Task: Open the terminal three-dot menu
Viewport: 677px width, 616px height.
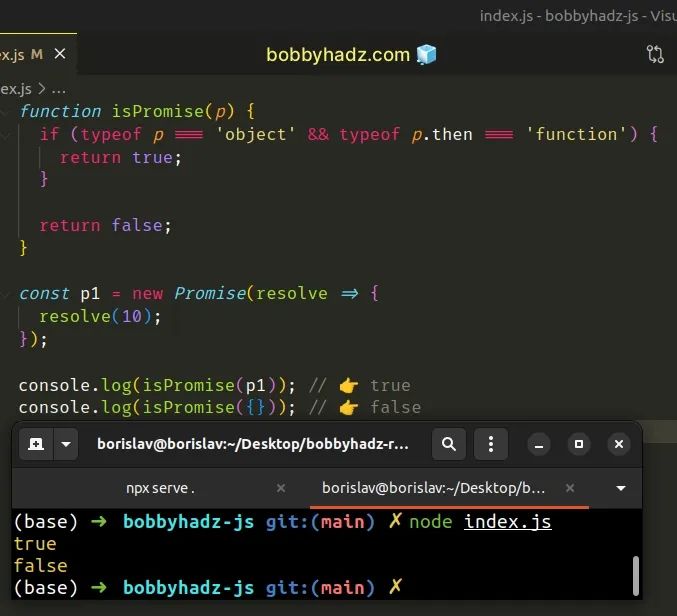Action: [x=490, y=444]
